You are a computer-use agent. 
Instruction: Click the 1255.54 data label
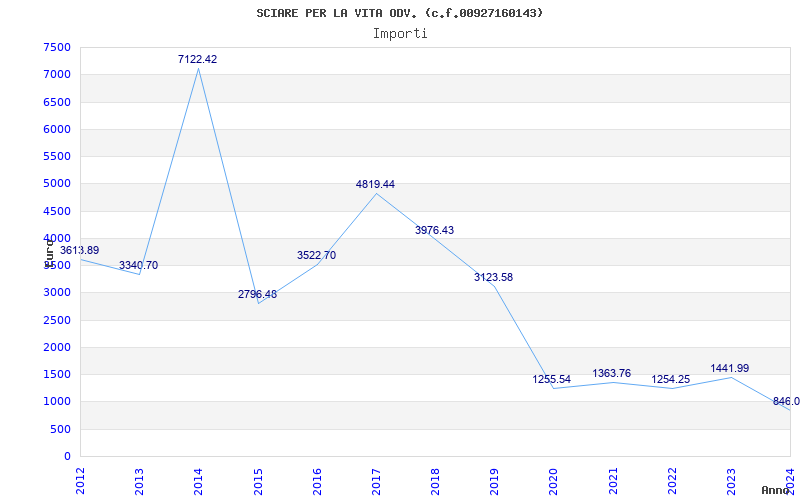(x=552, y=379)
